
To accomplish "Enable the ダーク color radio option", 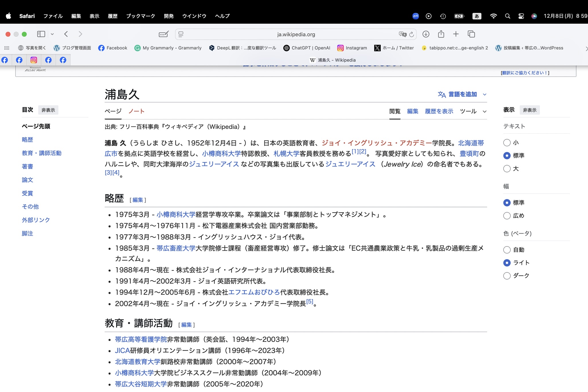I will tap(507, 276).
